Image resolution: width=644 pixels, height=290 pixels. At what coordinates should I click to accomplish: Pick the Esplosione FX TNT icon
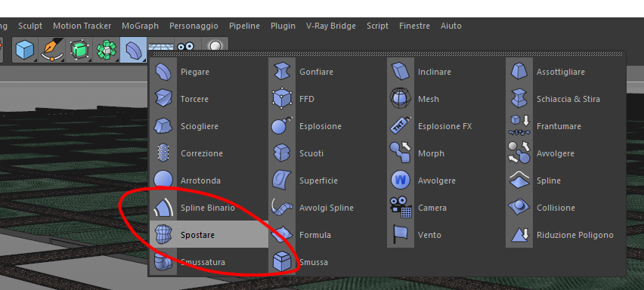click(401, 126)
